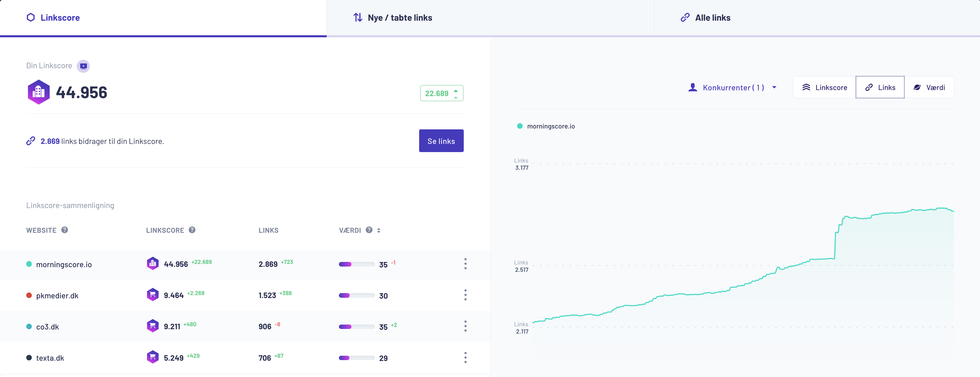Screen dimensions: 980x377
Task: Show help for WEBSITE column
Action: point(65,230)
